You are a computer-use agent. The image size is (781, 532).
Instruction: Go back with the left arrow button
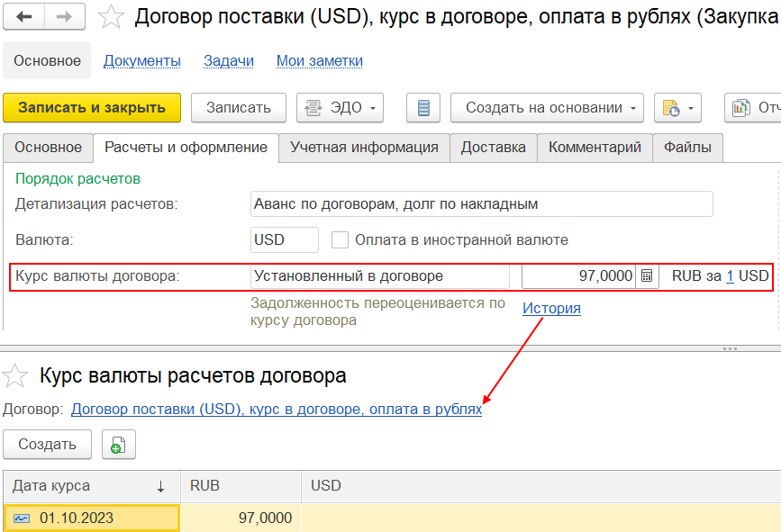click(24, 17)
